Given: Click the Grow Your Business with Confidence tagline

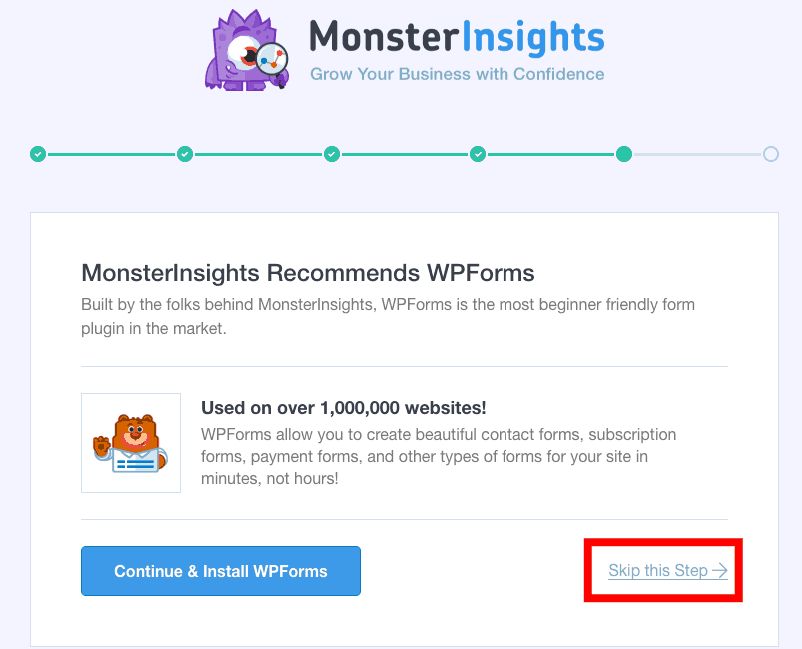Looking at the screenshot, I should [457, 74].
